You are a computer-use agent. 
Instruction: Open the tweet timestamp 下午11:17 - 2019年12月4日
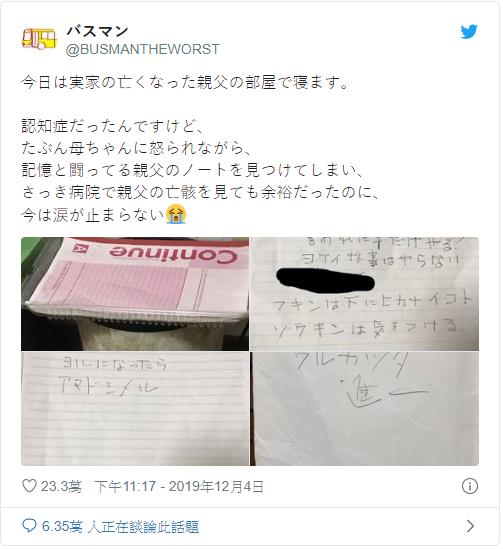pos(179,486)
